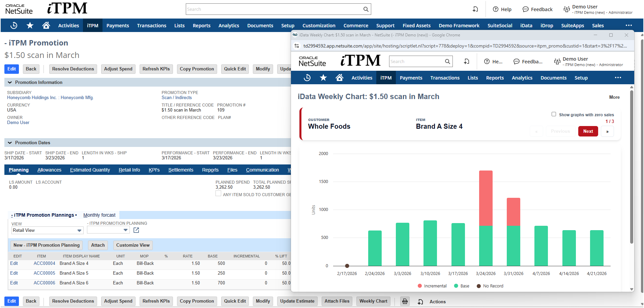Click top Resolve Deductions button
The image size is (644, 308).
pyautogui.click(x=73, y=69)
